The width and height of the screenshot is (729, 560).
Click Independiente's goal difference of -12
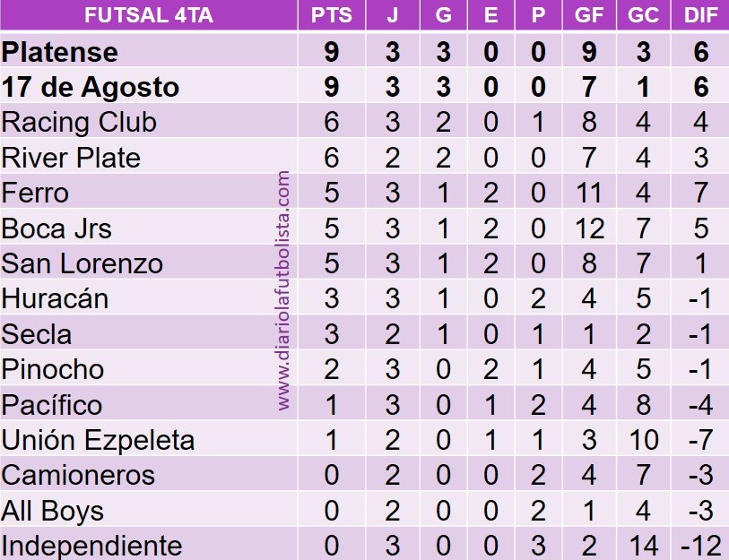click(x=699, y=546)
